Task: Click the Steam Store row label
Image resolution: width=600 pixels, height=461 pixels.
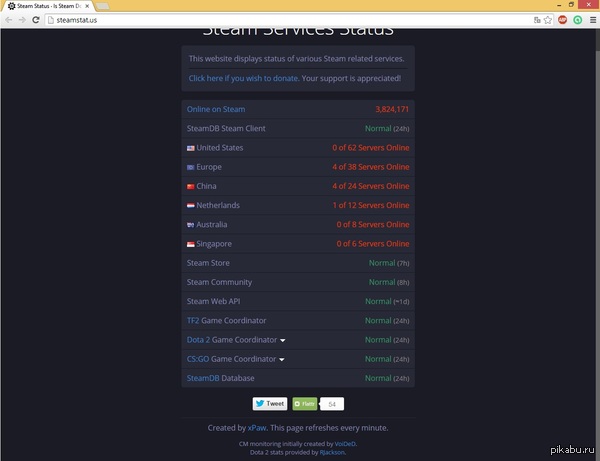Action: (208, 263)
